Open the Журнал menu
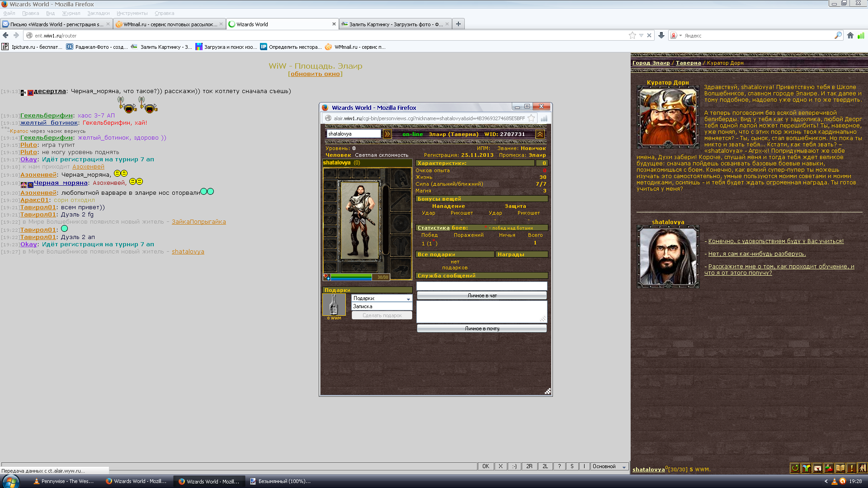This screenshot has width=868, height=488. click(71, 13)
